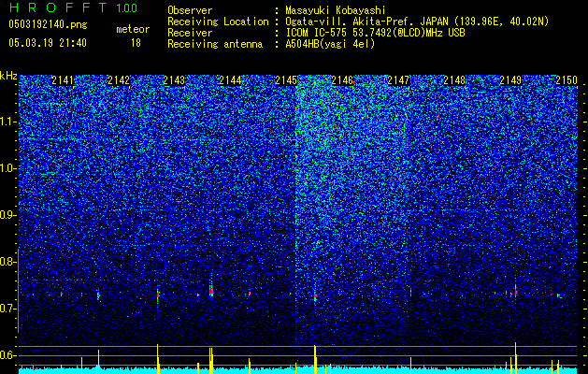This screenshot has height=374, width=588.
Task: Click time marker 2142
Action: pyautogui.click(x=119, y=80)
